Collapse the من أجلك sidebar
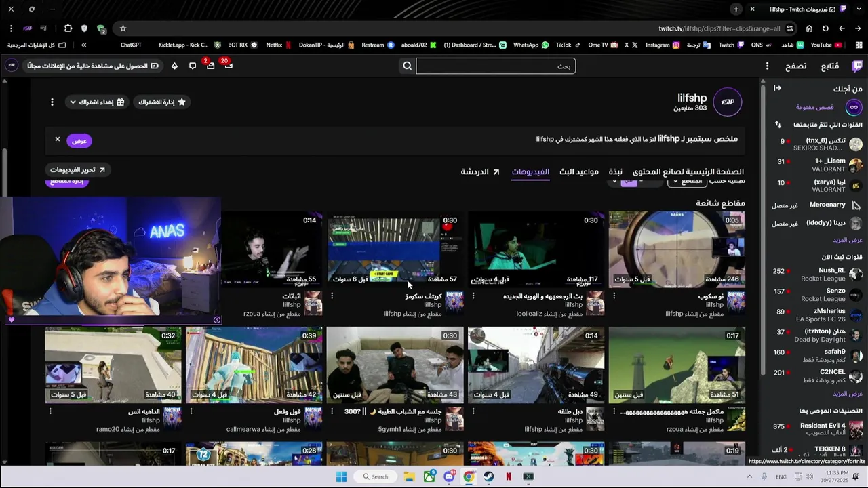The image size is (868, 488). 777,88
